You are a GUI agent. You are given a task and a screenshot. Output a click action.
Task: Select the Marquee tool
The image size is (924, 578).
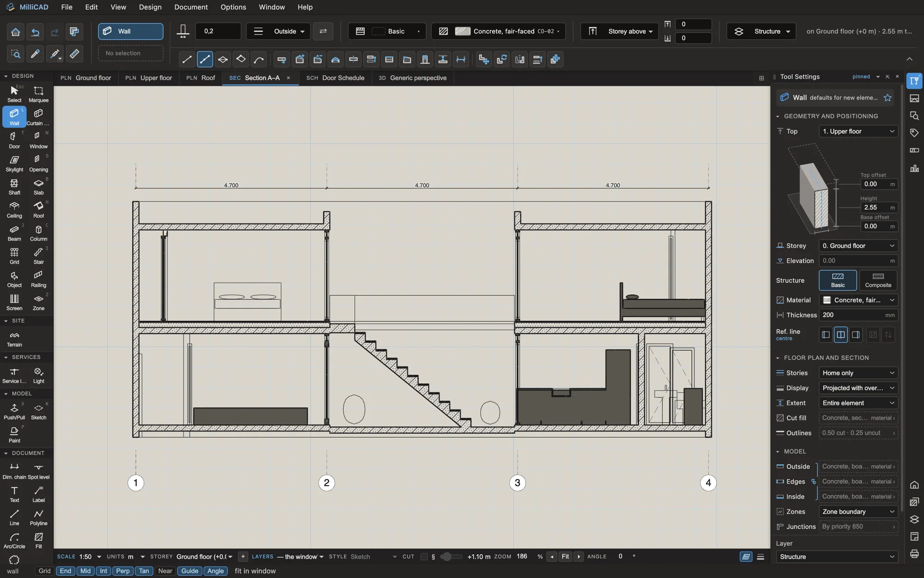point(38,94)
